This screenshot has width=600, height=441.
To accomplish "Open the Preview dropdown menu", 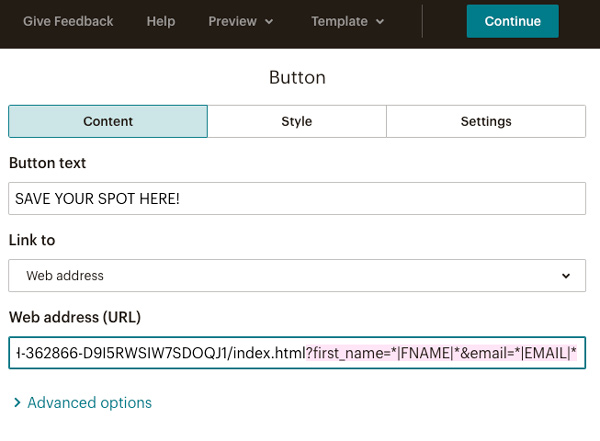I will [240, 21].
